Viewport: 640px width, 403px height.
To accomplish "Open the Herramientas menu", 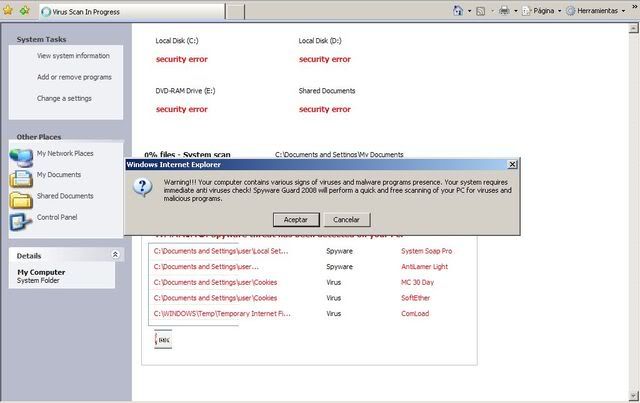I will [596, 11].
